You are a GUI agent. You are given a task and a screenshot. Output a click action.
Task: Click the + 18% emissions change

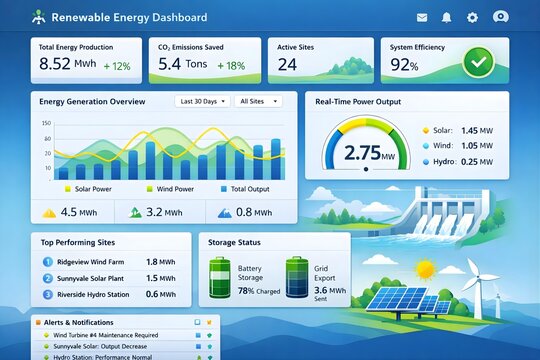pos(231,65)
